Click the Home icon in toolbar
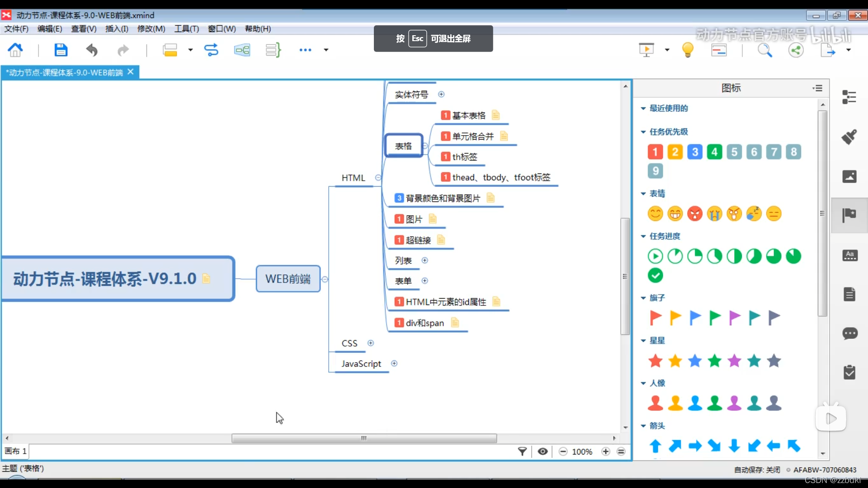 coord(15,50)
